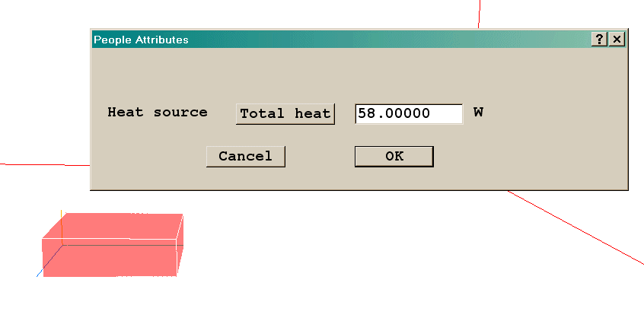
Task: Click the question mark help button
Action: [600, 40]
